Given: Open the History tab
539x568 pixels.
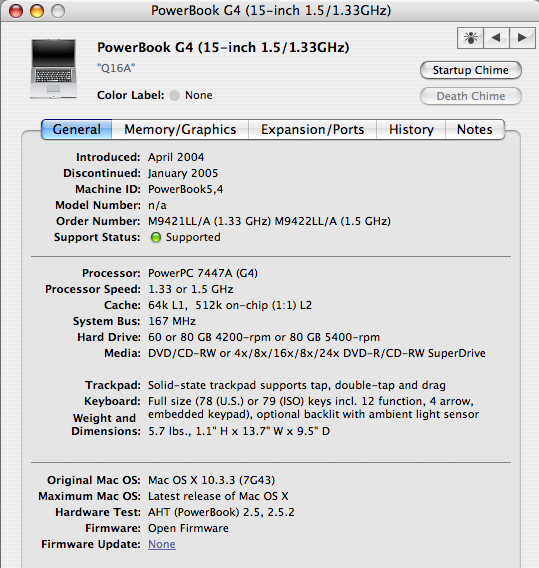Looking at the screenshot, I should 411,130.
